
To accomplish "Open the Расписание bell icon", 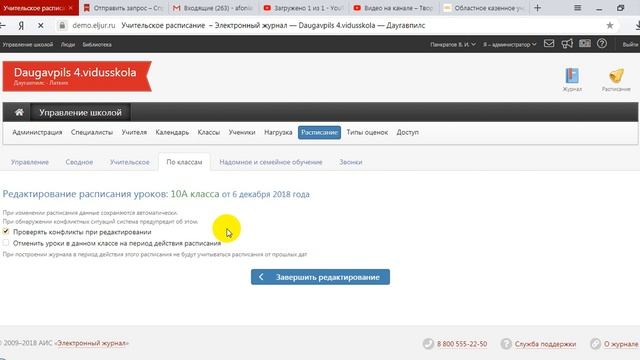I will click(x=616, y=76).
